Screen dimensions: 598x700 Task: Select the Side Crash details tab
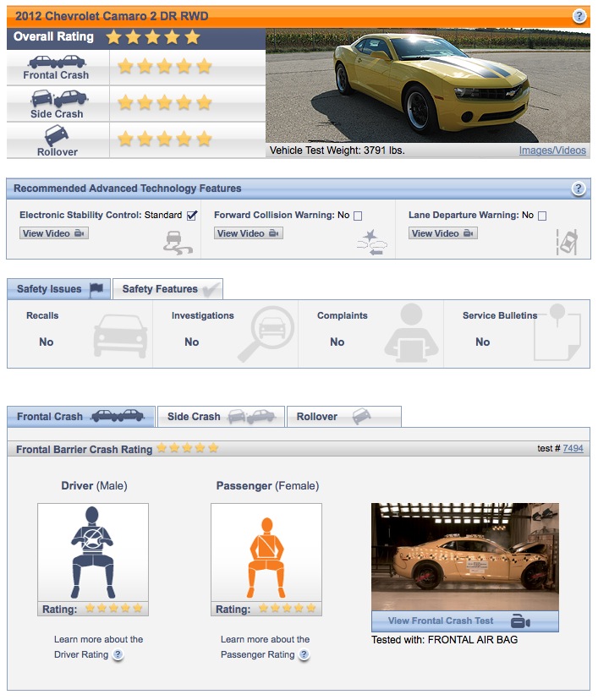[x=221, y=417]
